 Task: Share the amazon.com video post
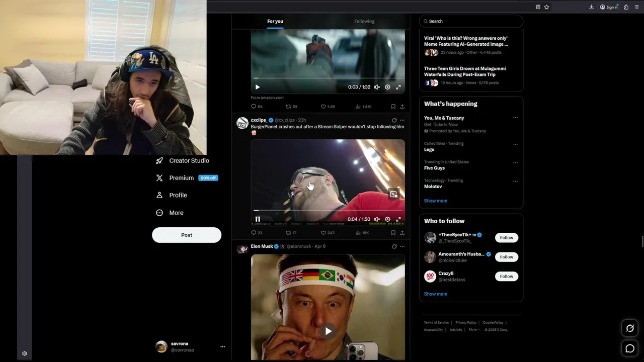tap(402, 107)
